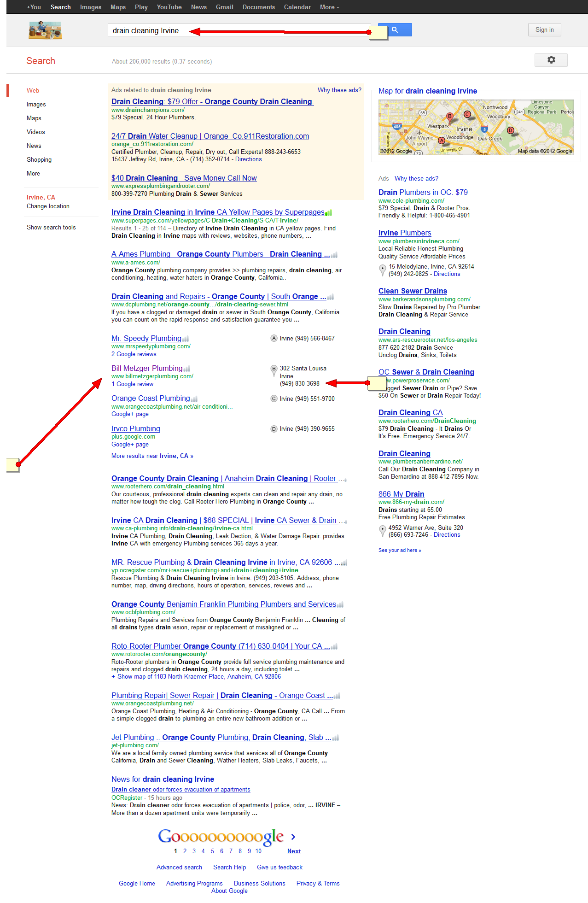588x903 pixels.
Task: Open YouTube in the top navigation bar
Action: click(x=169, y=7)
